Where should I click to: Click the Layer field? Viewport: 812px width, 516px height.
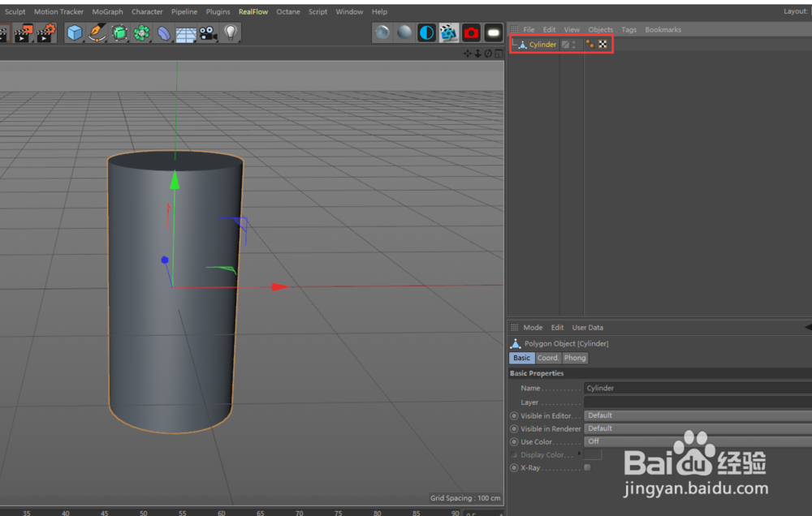[698, 402]
